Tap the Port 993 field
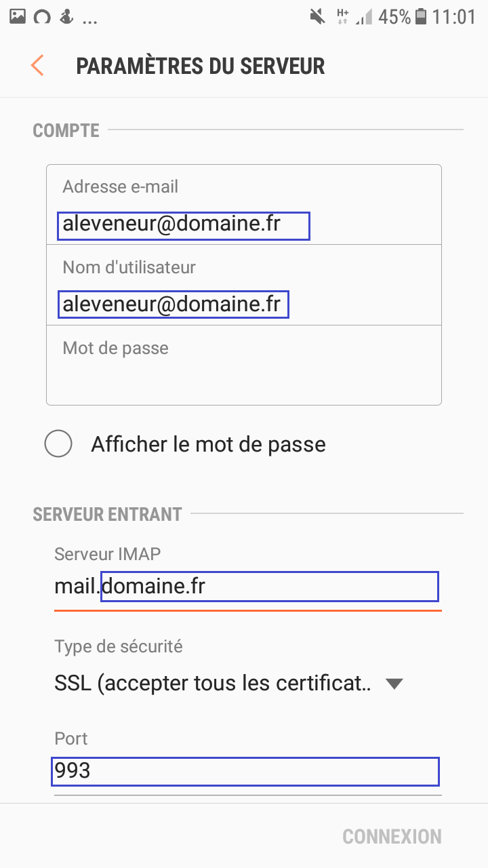The image size is (488, 868). [248, 772]
